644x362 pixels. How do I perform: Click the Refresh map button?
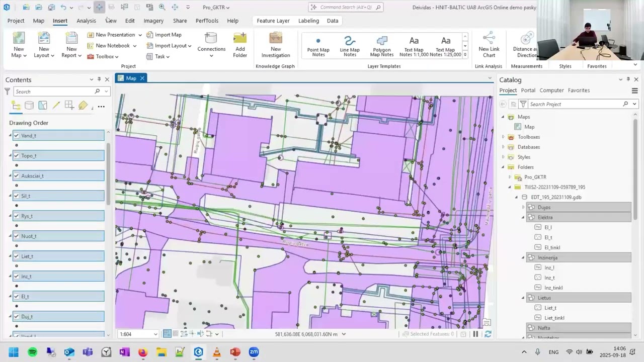[x=488, y=334]
